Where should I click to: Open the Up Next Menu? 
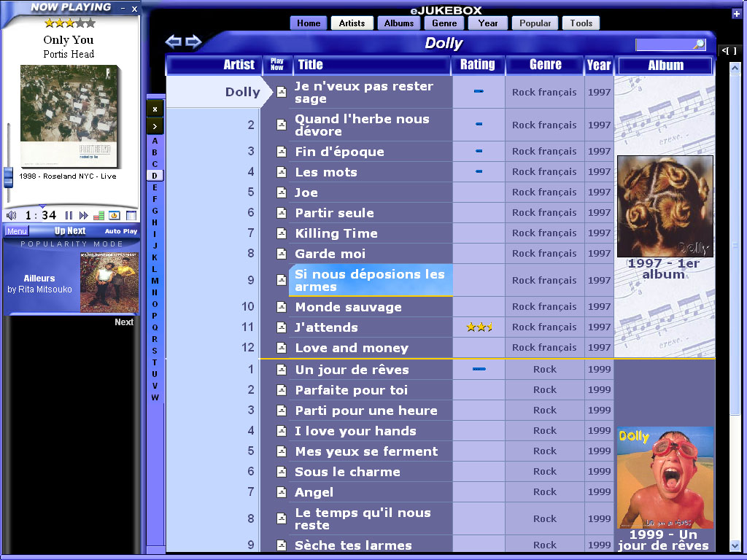(x=17, y=231)
